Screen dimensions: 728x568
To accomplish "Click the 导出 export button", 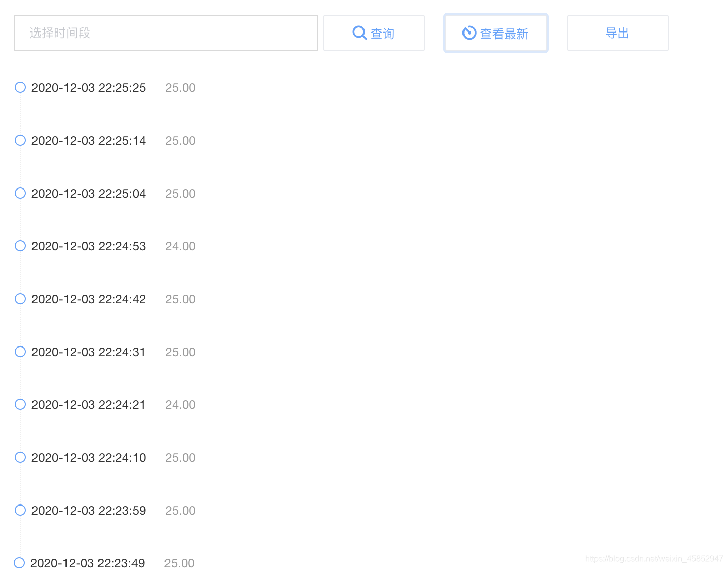I will coord(617,33).
